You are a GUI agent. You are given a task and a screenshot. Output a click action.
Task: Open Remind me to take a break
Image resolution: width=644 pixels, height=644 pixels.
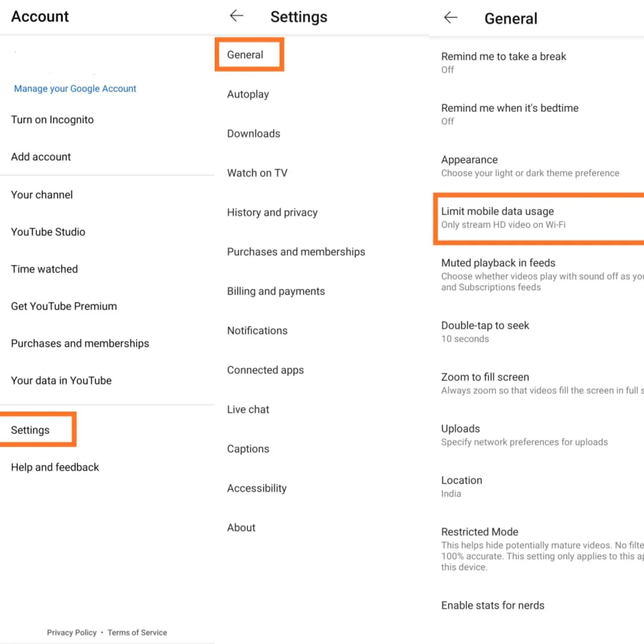tap(503, 62)
